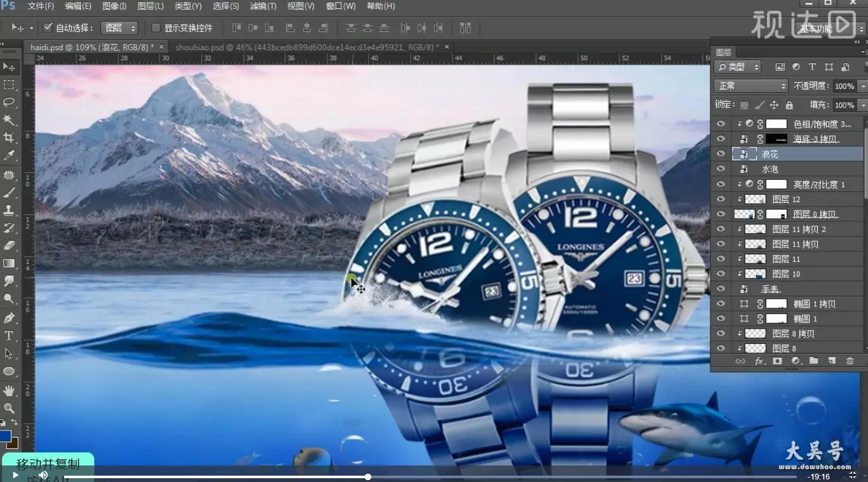This screenshot has width=868, height=482.
Task: Click the video progress bar
Action: (x=430, y=476)
